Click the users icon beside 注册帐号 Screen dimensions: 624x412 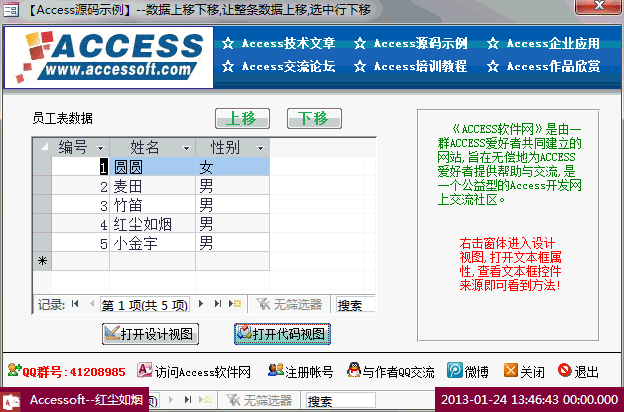pos(275,370)
